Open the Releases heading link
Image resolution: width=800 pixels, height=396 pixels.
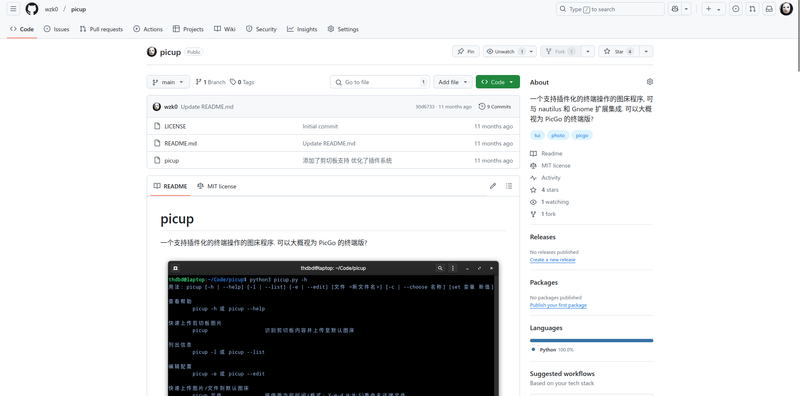pos(543,237)
